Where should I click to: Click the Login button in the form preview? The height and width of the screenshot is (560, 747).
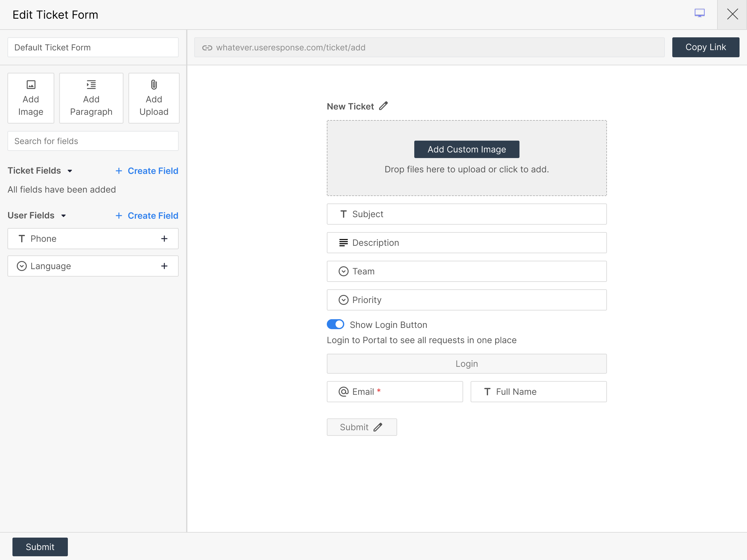point(467,364)
